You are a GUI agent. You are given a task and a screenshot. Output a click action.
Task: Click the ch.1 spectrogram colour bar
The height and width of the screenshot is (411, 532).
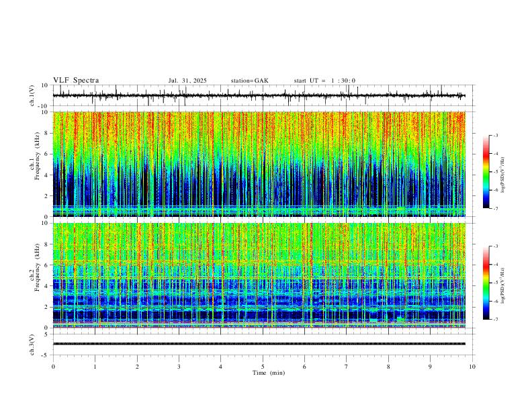pos(486,171)
